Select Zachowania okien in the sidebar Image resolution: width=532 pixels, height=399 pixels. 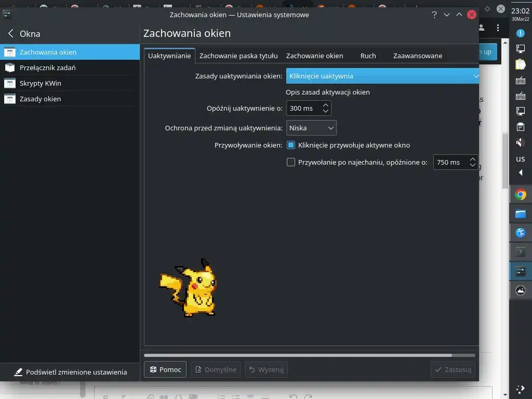pos(70,52)
